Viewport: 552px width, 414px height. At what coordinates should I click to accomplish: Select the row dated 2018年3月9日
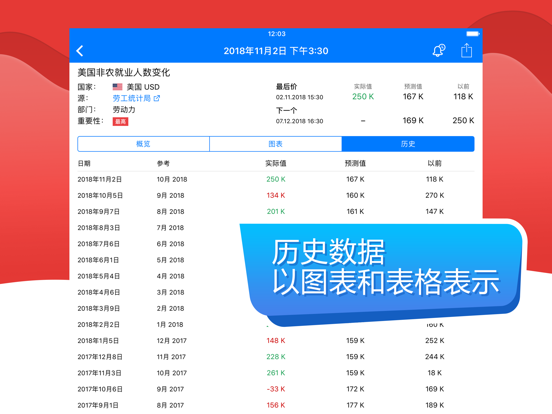point(276,309)
